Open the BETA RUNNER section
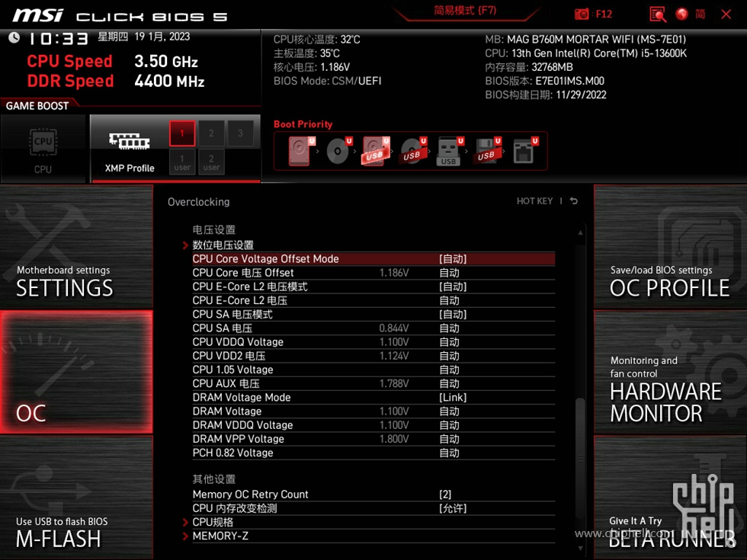Screen dimensions: 747x560 [x=670, y=497]
